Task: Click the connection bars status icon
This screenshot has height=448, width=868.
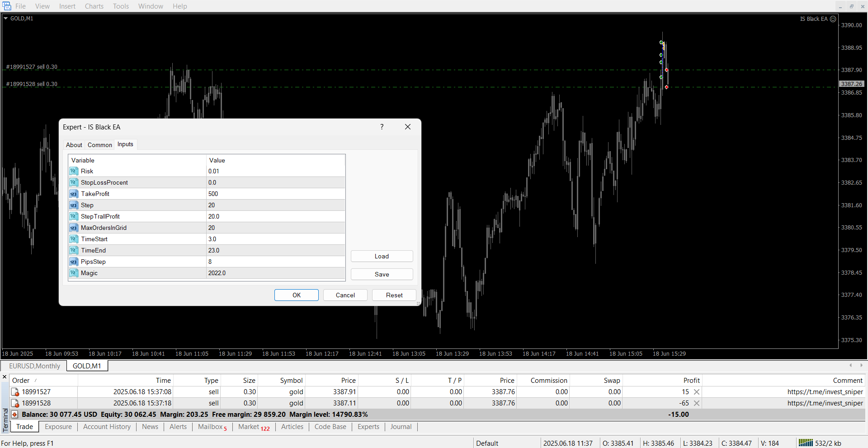Action: (x=805, y=443)
